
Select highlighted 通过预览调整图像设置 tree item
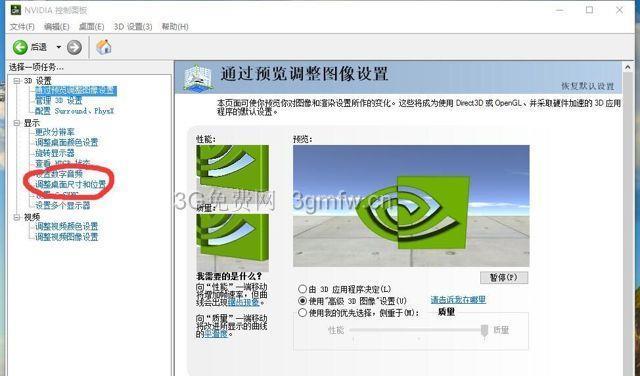tap(76, 90)
